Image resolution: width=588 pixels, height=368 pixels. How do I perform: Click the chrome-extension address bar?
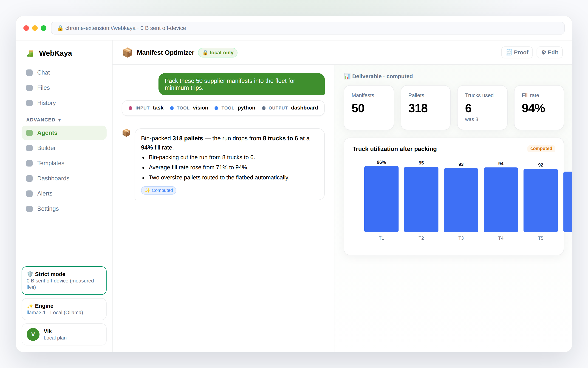coord(308,28)
